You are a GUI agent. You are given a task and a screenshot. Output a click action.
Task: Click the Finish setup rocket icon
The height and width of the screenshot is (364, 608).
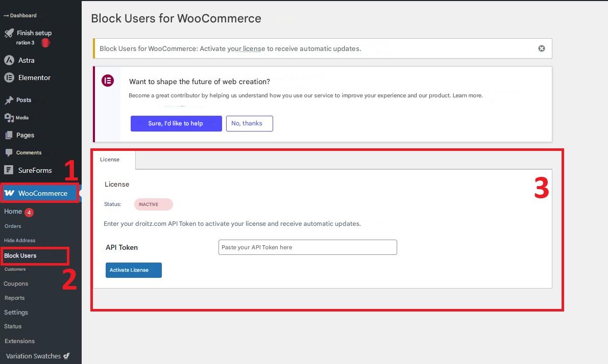click(9, 33)
